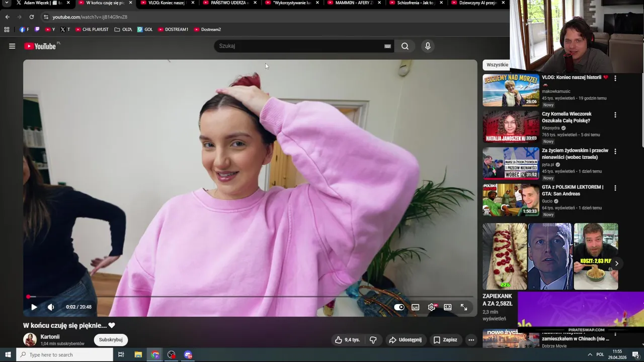The width and height of the screenshot is (644, 362).
Task: Open options for GTA z POLSKIM LEKTOREM
Action: (615, 188)
